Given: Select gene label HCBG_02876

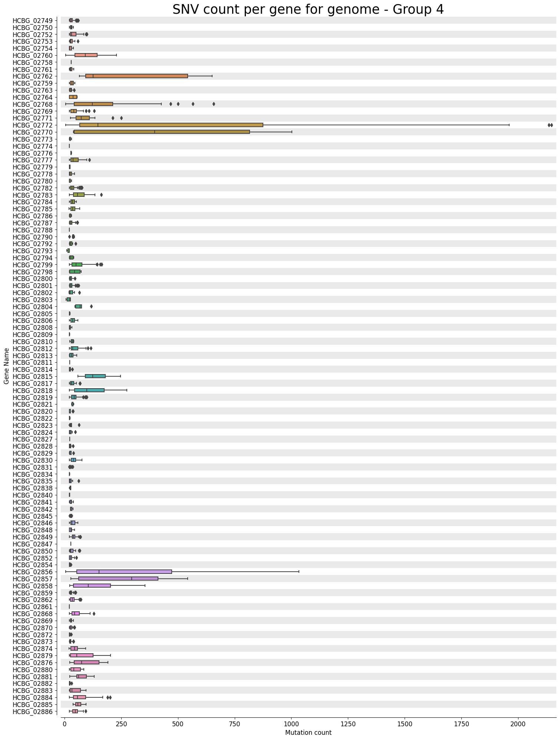Looking at the screenshot, I should pos(30,663).
